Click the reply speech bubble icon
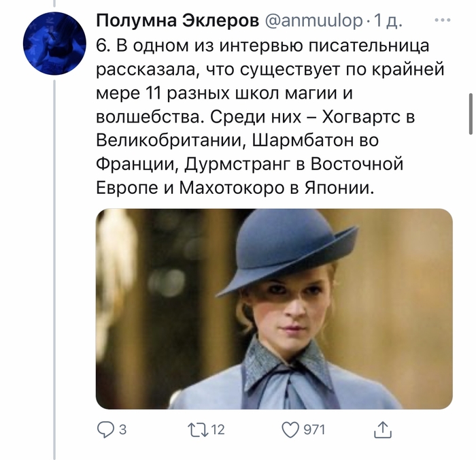 point(106,429)
